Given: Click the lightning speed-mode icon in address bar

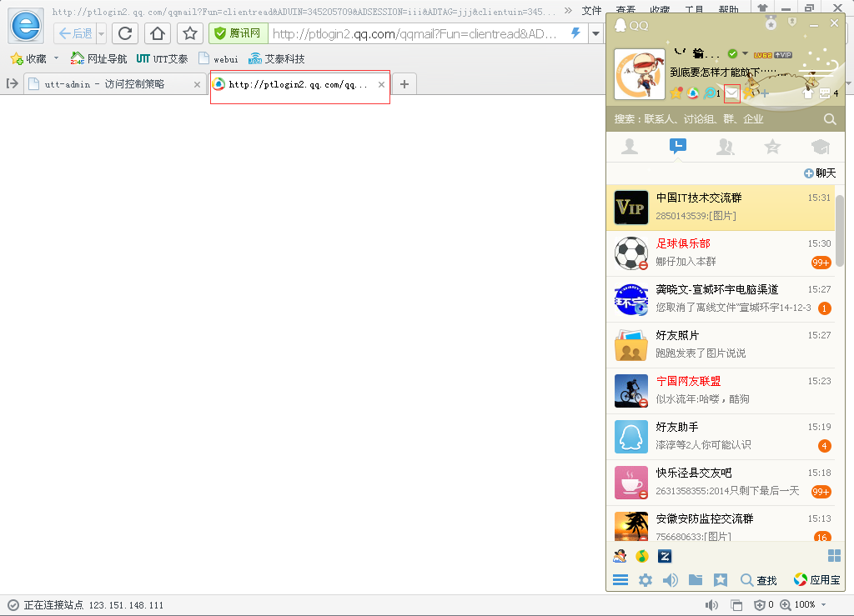Looking at the screenshot, I should (x=575, y=33).
